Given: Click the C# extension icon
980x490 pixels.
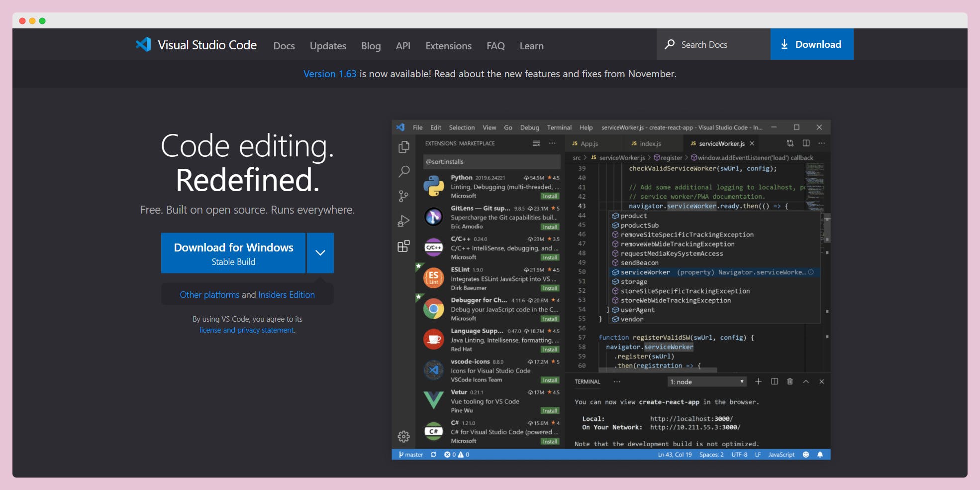Looking at the screenshot, I should [434, 431].
